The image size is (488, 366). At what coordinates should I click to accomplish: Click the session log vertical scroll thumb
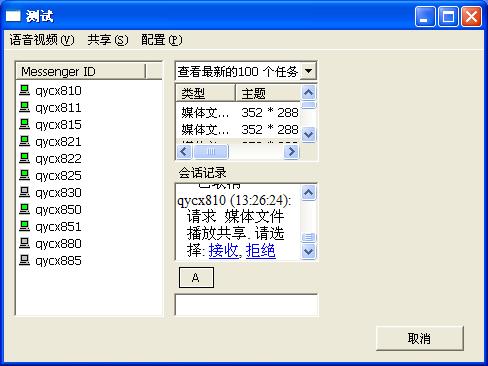click(308, 237)
